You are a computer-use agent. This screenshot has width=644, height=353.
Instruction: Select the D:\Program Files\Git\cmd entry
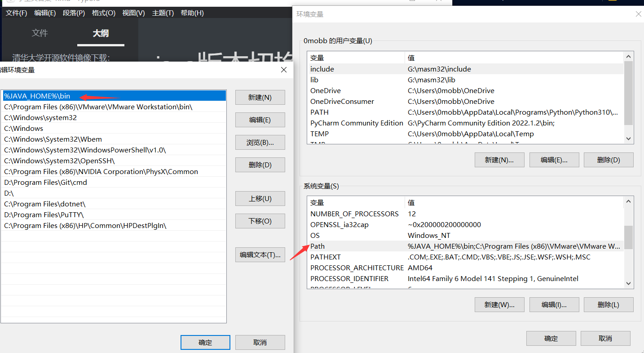tap(114, 182)
